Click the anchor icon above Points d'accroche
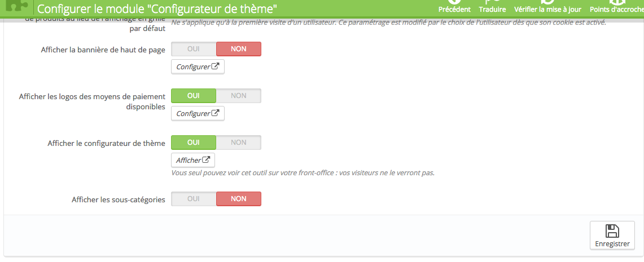 pos(617,2)
